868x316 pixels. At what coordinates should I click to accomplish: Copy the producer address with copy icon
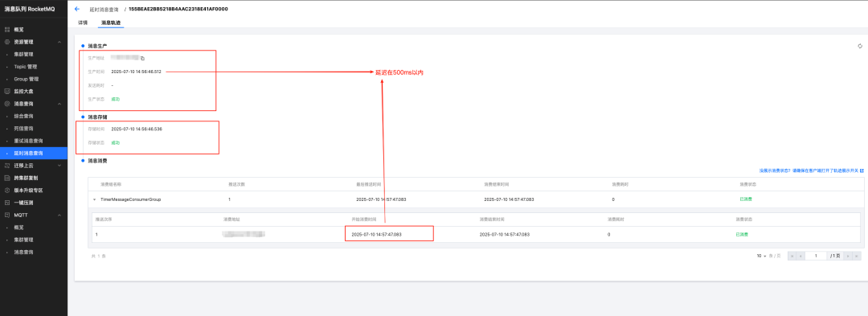pos(142,58)
